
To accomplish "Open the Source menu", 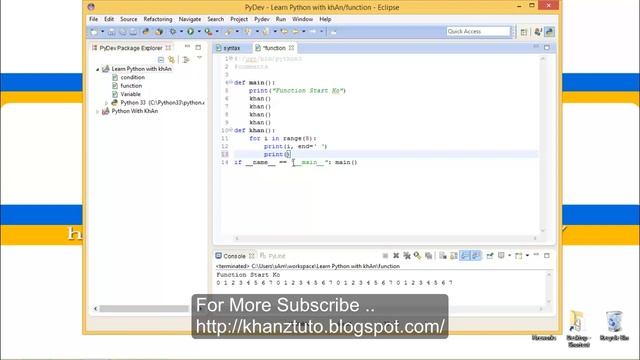I will click(129, 19).
